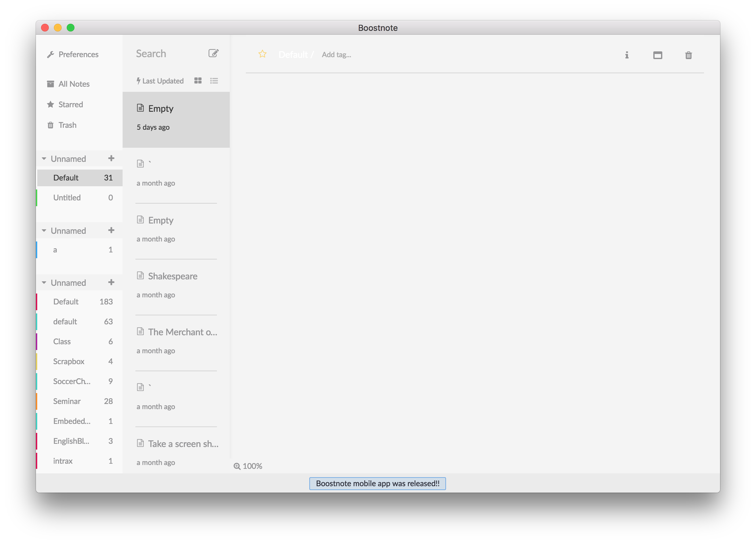Image resolution: width=756 pixels, height=544 pixels.
Task: Star the current Default note
Action: pos(262,54)
